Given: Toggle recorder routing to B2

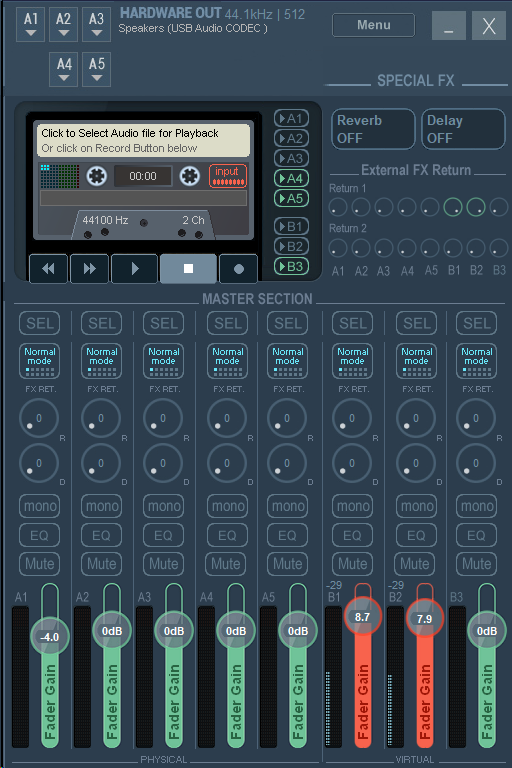Looking at the screenshot, I should 292,246.
